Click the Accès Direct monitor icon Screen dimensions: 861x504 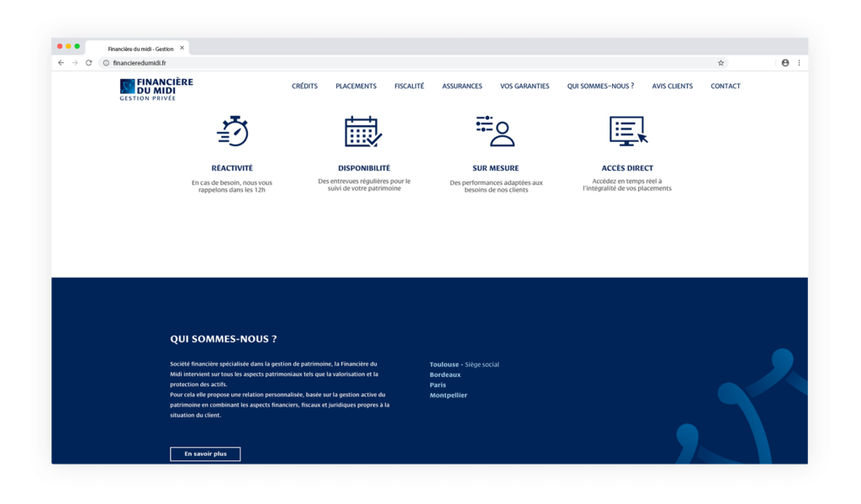click(628, 131)
